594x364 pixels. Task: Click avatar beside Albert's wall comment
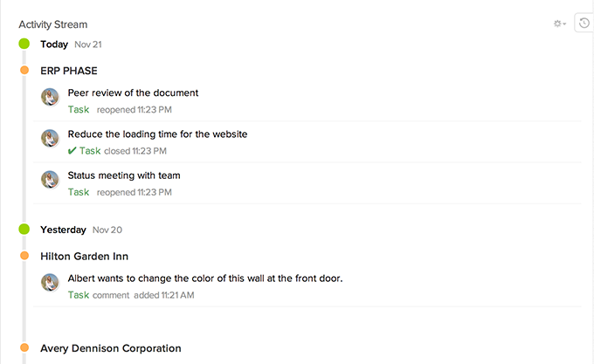(50, 283)
